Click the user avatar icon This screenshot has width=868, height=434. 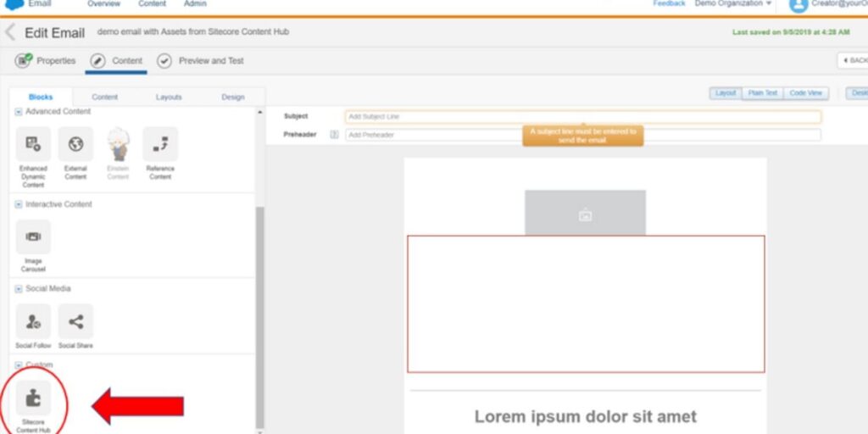coord(798,5)
